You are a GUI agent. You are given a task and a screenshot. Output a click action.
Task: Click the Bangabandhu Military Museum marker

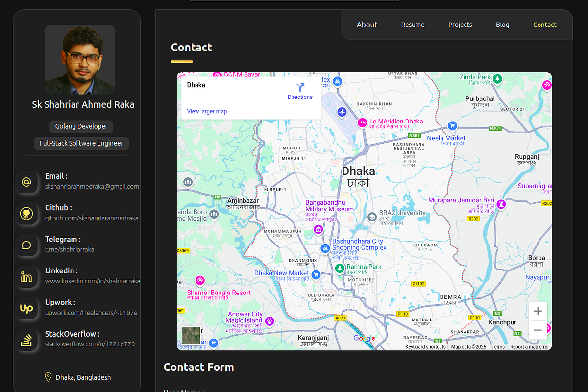pyautogui.click(x=318, y=229)
